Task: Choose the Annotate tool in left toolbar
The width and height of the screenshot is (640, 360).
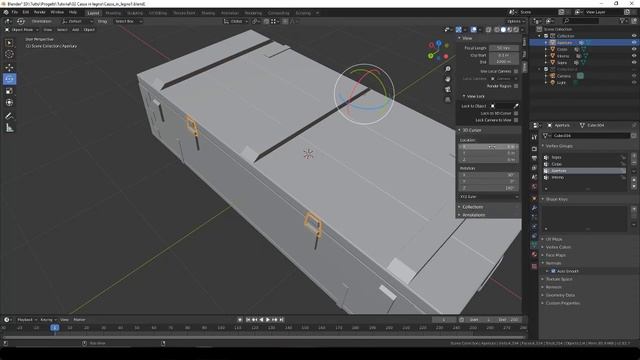Action: click(x=9, y=116)
